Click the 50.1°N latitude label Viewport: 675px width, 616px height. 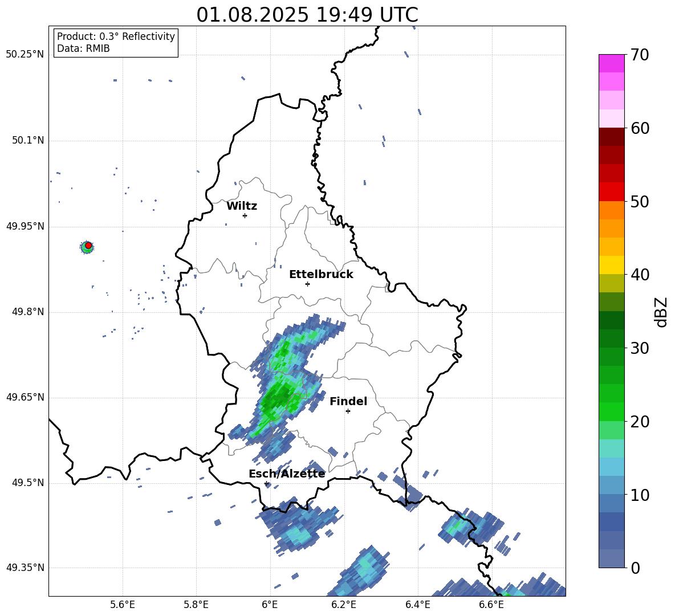28,141
